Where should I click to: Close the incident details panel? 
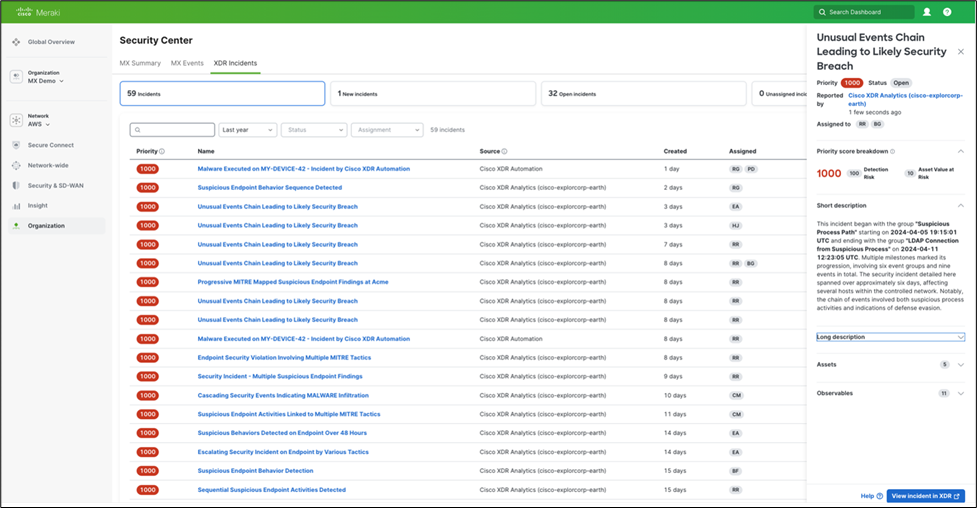961,52
